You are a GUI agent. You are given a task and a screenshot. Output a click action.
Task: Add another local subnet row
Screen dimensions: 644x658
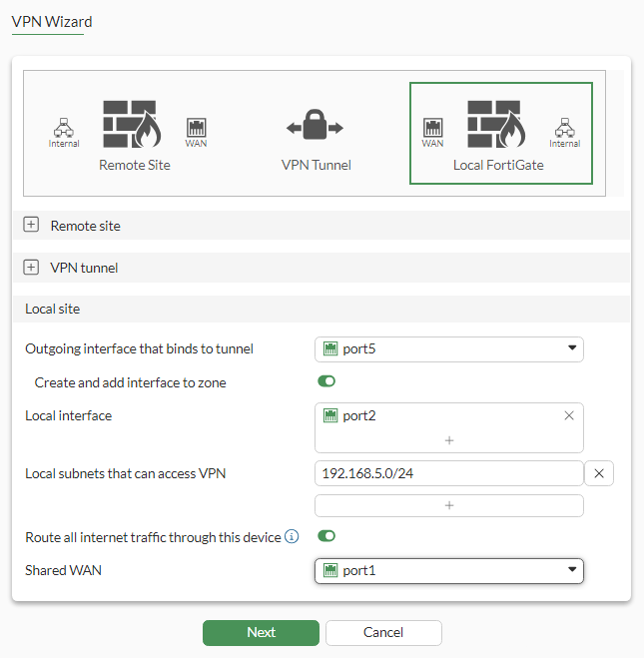click(449, 505)
